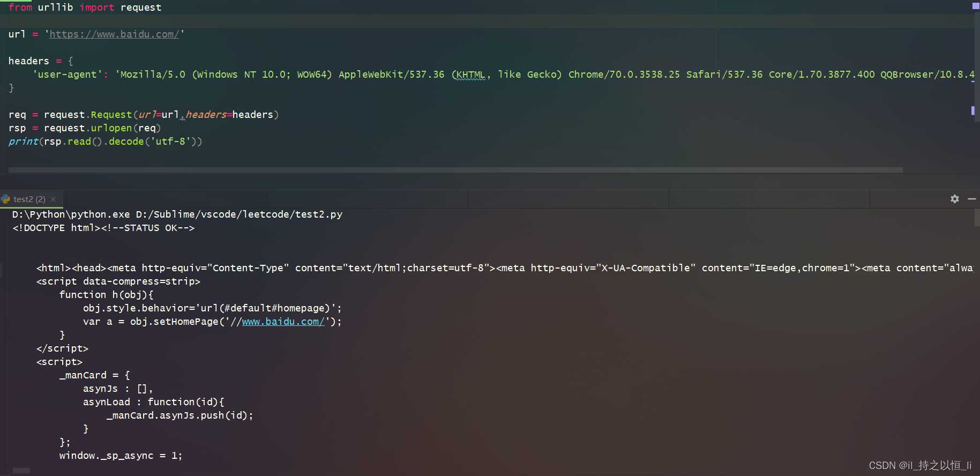Screen dimensions: 980x476
Task: Click the '<!DOCTYPE html>' output line
Action: coord(103,228)
